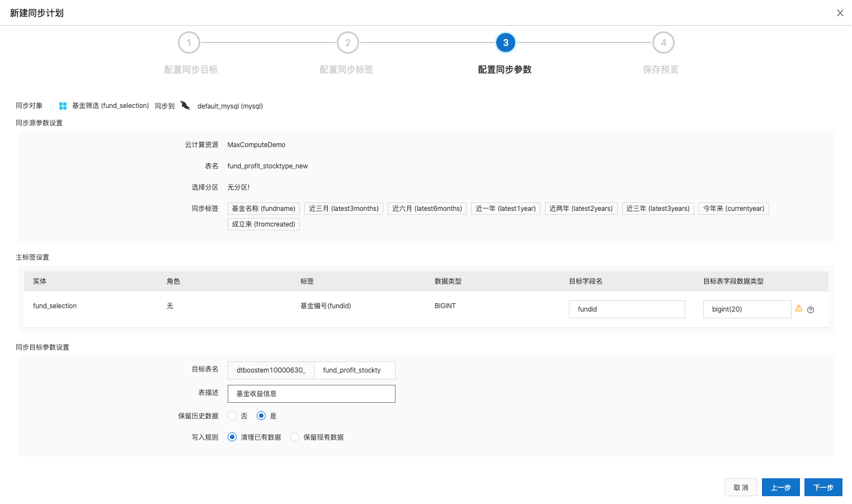Screen dimensions: 852x504
Task: Proceed with 下一步 button
Action: click(x=823, y=487)
